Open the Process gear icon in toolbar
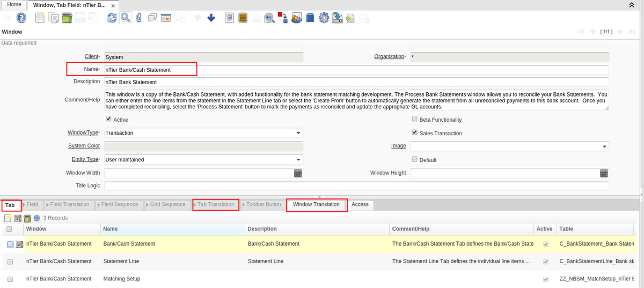Viewport: 644px width, 288px height. tap(324, 18)
